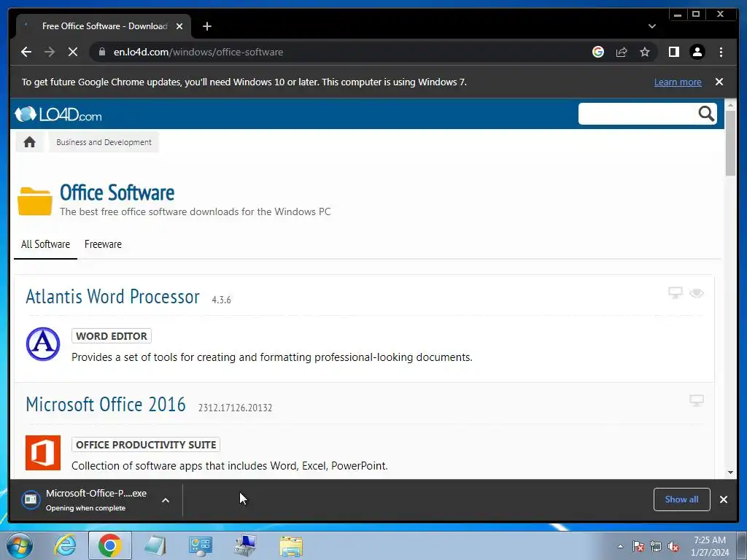
Task: Click the address bar URL
Action: click(x=198, y=52)
